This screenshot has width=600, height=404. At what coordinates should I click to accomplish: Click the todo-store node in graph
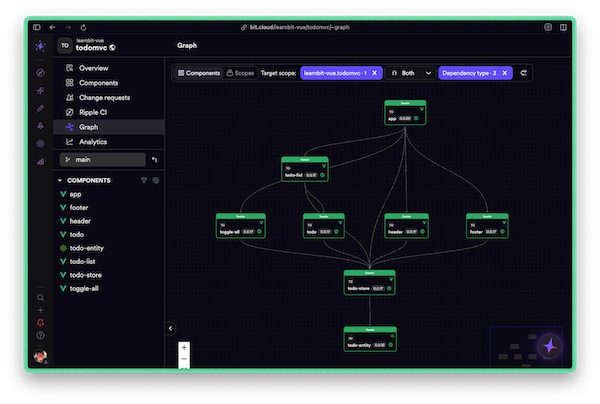tap(370, 282)
